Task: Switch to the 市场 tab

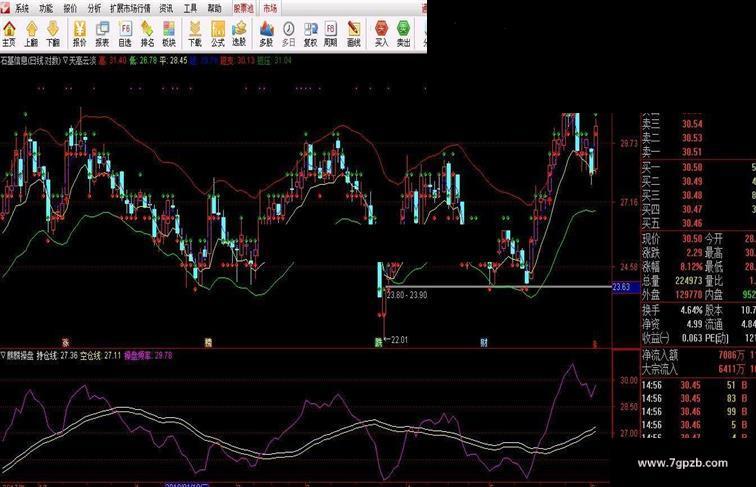Action: [270, 8]
